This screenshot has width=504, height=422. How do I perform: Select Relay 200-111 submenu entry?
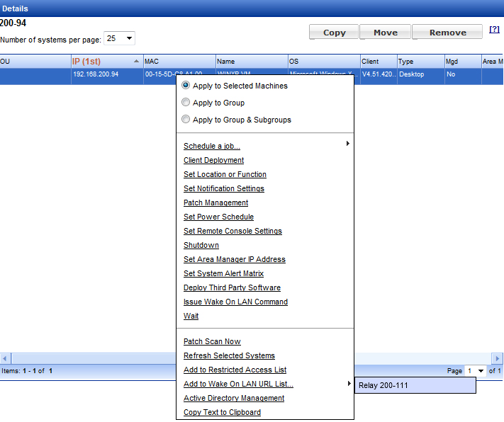point(415,385)
